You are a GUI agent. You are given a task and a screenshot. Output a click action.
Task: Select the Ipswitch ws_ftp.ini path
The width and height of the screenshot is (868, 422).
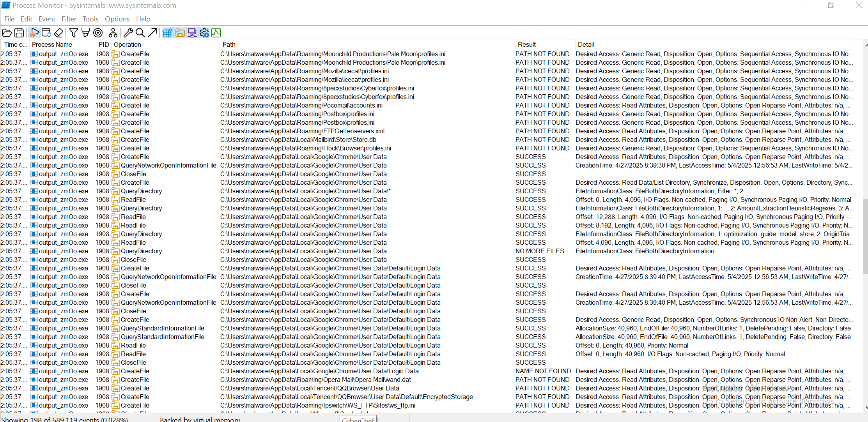(318, 405)
